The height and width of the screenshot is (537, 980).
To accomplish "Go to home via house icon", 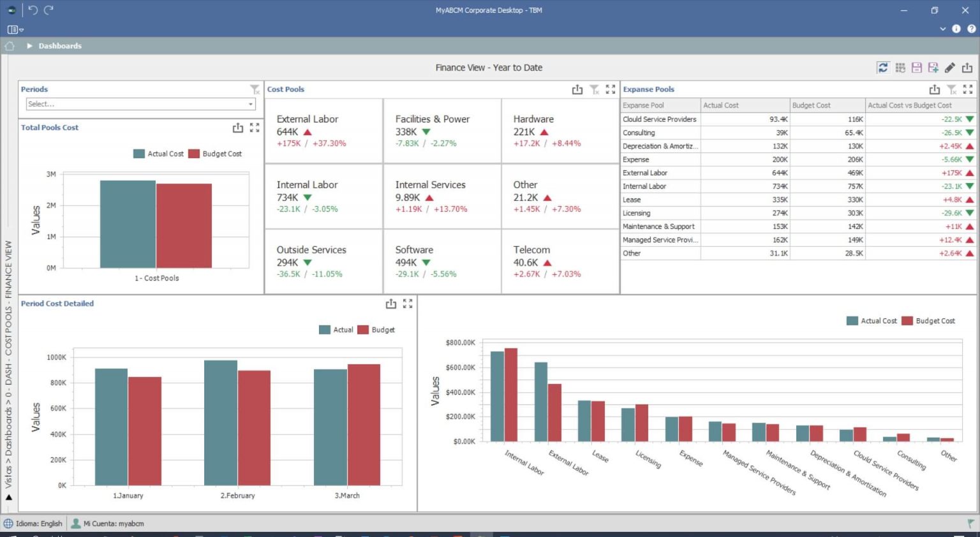I will pyautogui.click(x=10, y=46).
